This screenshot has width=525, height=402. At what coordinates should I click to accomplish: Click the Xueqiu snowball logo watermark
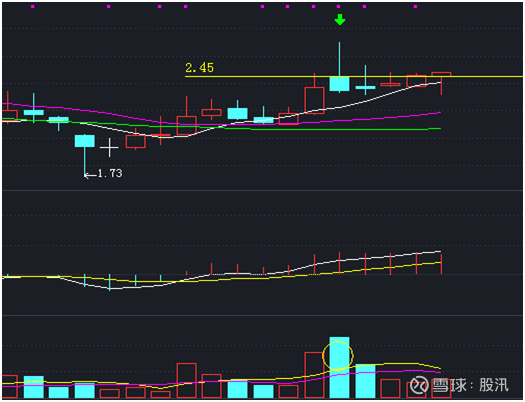pos(419,385)
